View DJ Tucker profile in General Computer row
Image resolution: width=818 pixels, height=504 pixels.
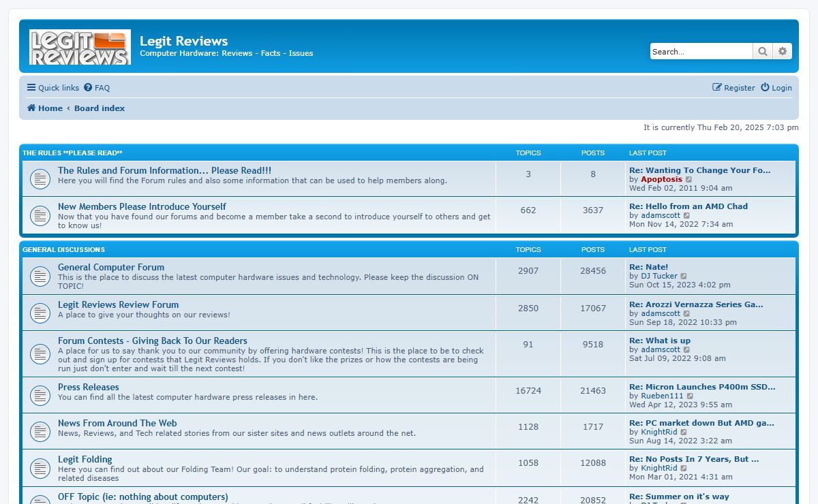pos(659,277)
